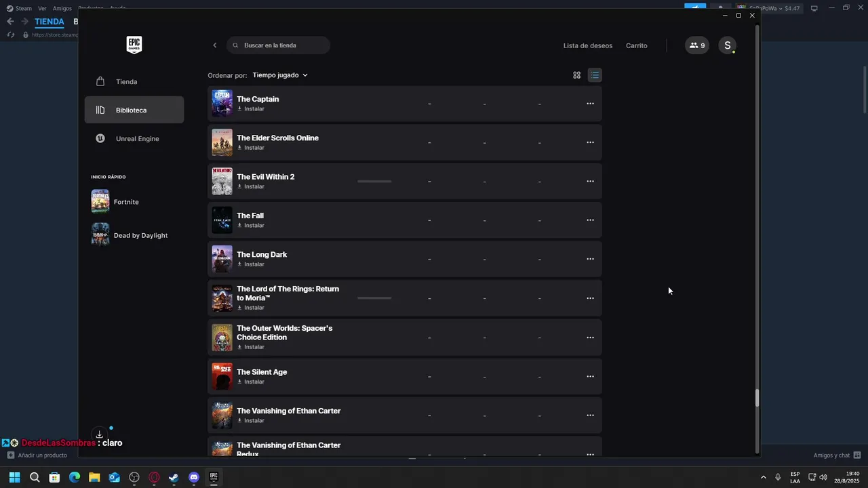Open Windows taskbar search
This screenshot has width=868, height=488.
35,477
